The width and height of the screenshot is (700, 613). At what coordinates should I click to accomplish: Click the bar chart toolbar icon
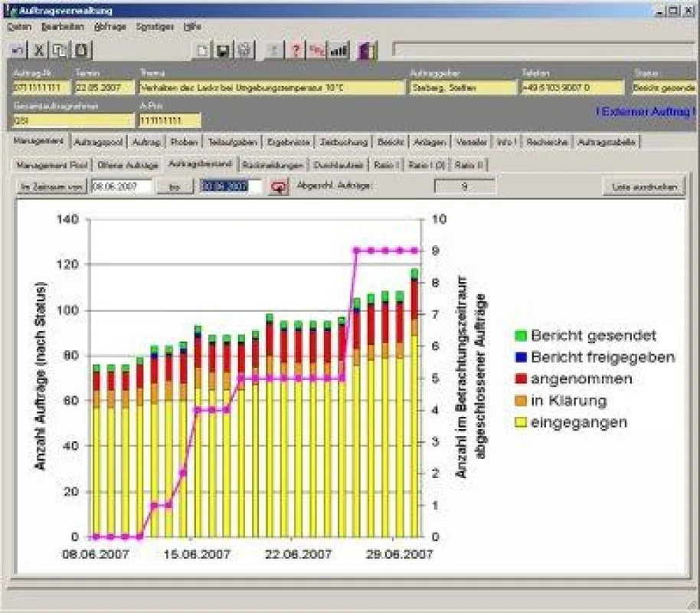(339, 51)
